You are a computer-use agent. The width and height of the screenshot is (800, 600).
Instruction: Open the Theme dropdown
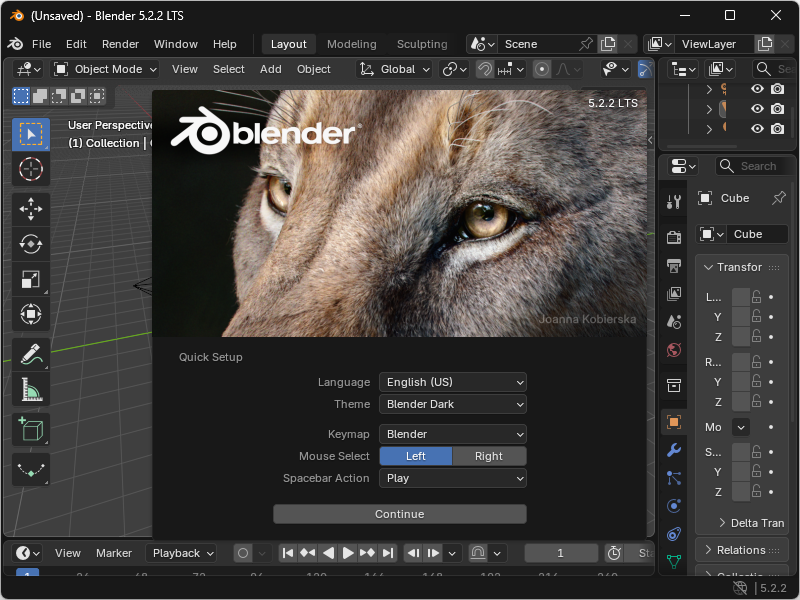click(x=453, y=404)
